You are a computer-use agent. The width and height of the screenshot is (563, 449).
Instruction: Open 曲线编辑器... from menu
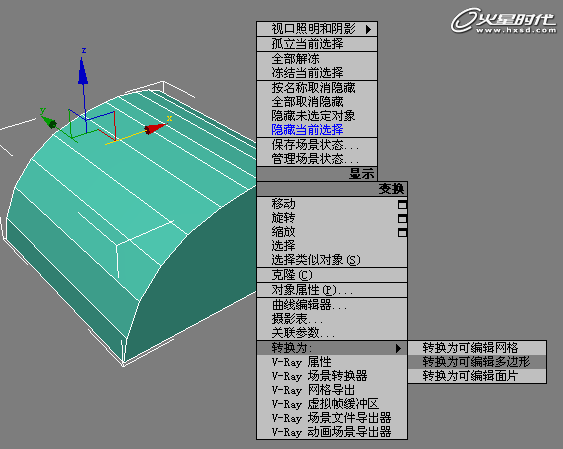(332, 305)
